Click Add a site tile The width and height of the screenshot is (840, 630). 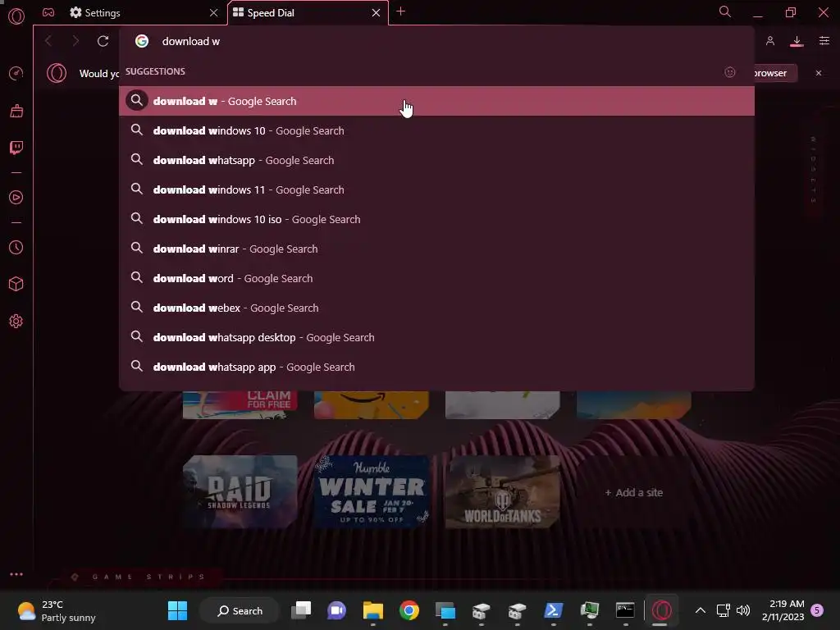coord(634,492)
